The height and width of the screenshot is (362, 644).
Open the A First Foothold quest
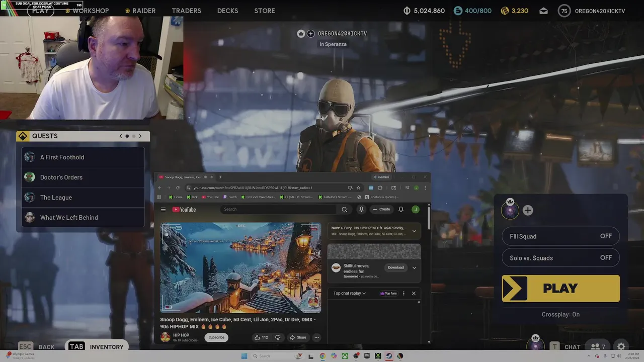pos(83,157)
